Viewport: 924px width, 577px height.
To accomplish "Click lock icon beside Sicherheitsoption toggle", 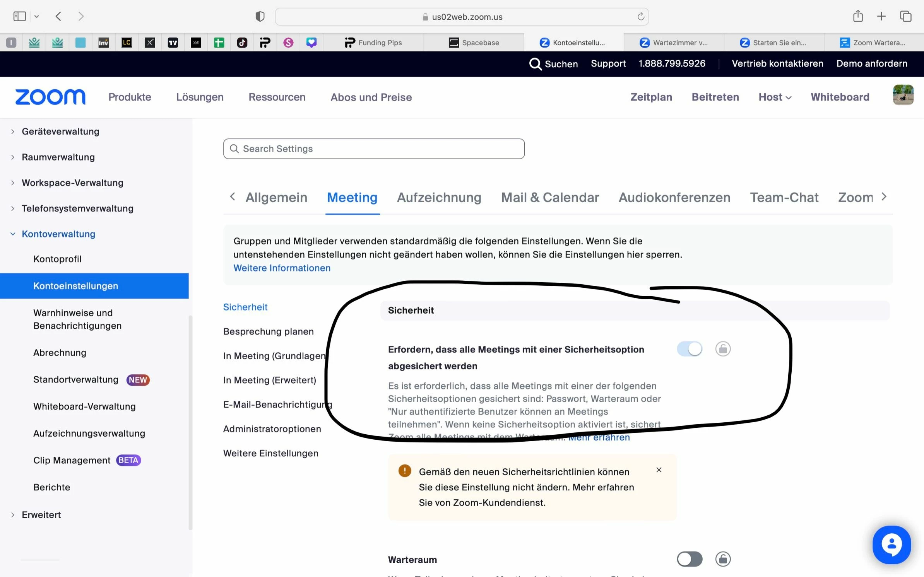I will click(x=722, y=349).
